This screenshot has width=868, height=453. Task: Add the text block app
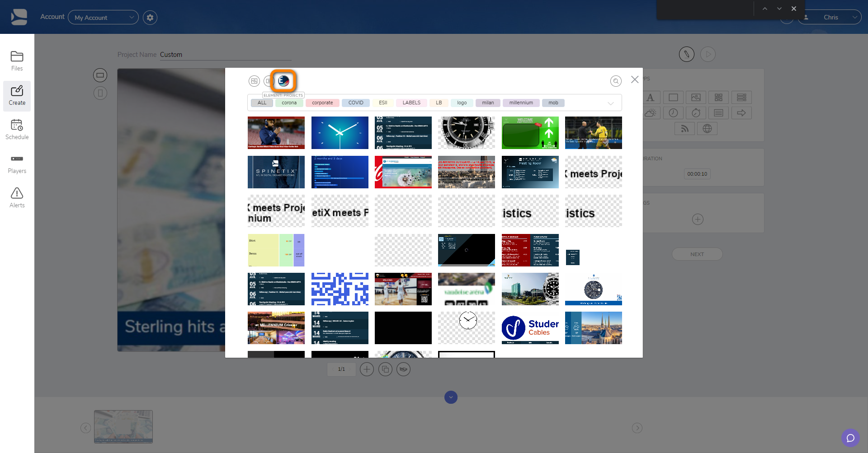(719, 113)
